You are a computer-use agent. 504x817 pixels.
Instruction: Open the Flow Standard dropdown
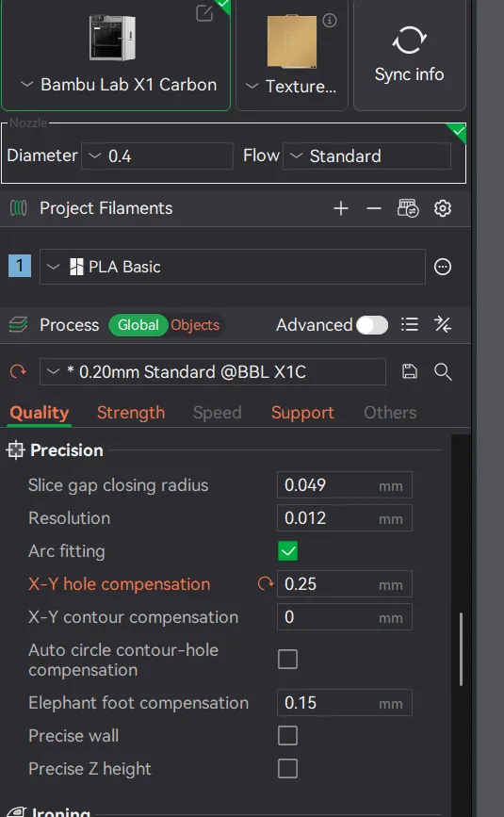(366, 155)
